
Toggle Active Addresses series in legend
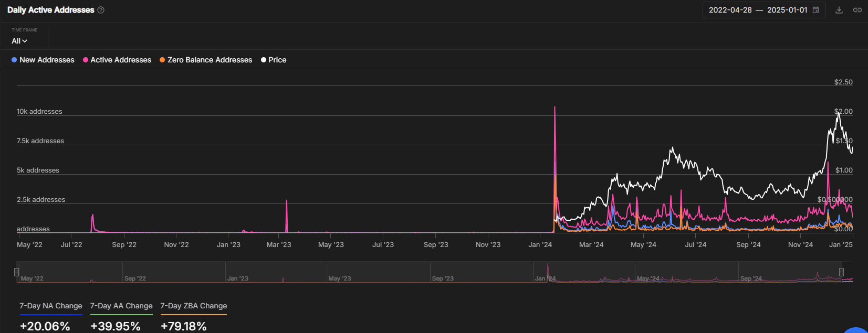point(117,60)
